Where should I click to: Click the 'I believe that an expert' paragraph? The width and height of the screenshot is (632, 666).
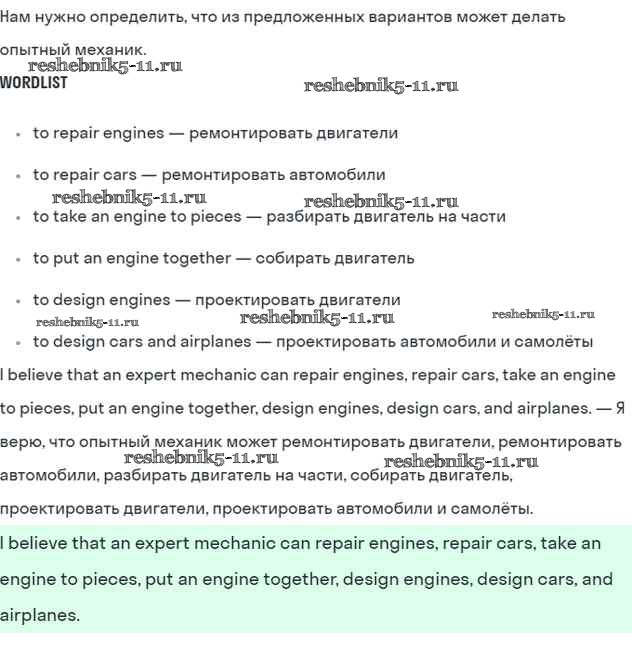312,442
